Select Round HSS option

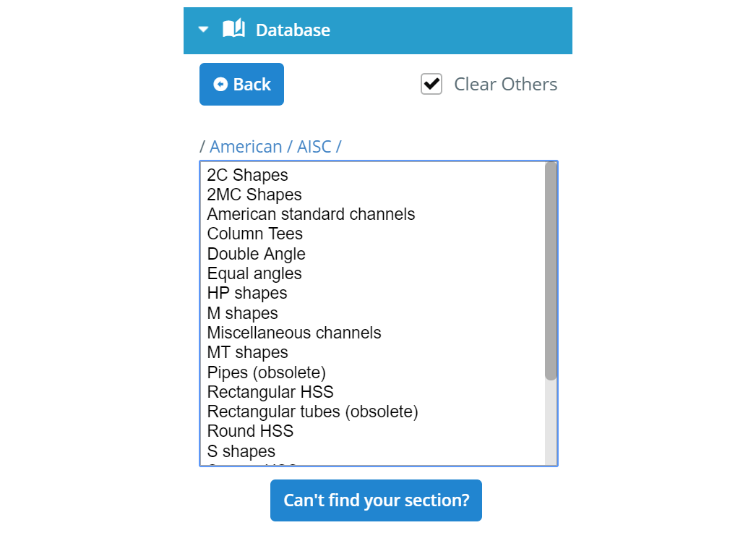coord(372,431)
